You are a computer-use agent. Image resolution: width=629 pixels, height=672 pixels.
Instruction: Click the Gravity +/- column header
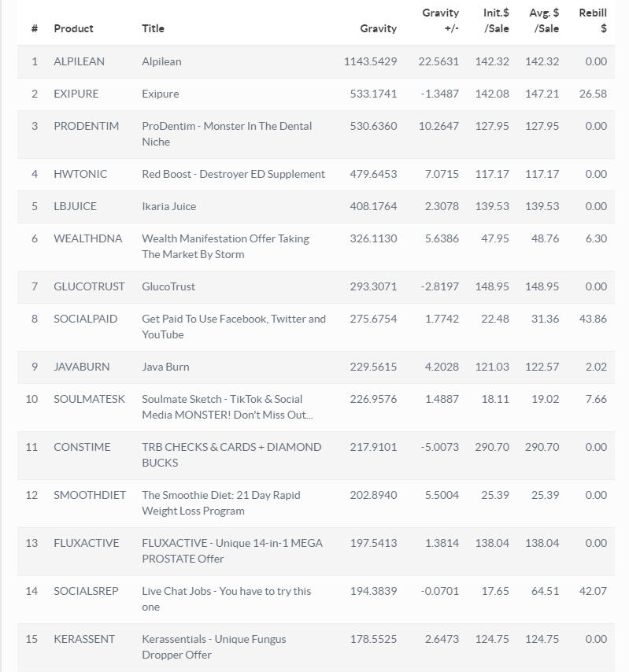point(440,20)
